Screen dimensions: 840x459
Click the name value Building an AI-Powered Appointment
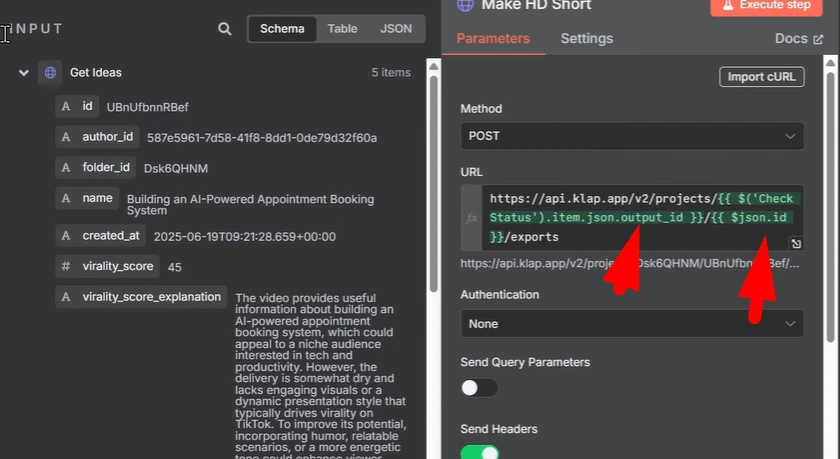pos(250,205)
